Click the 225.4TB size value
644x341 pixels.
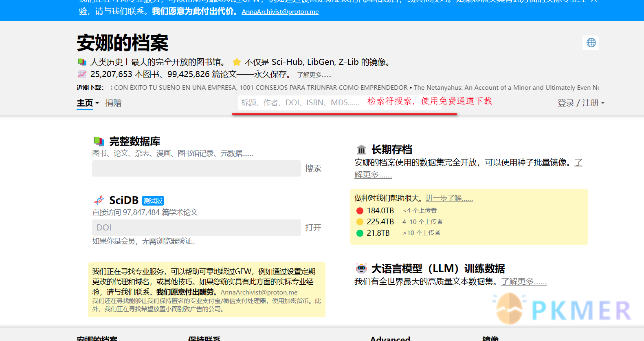[380, 221]
